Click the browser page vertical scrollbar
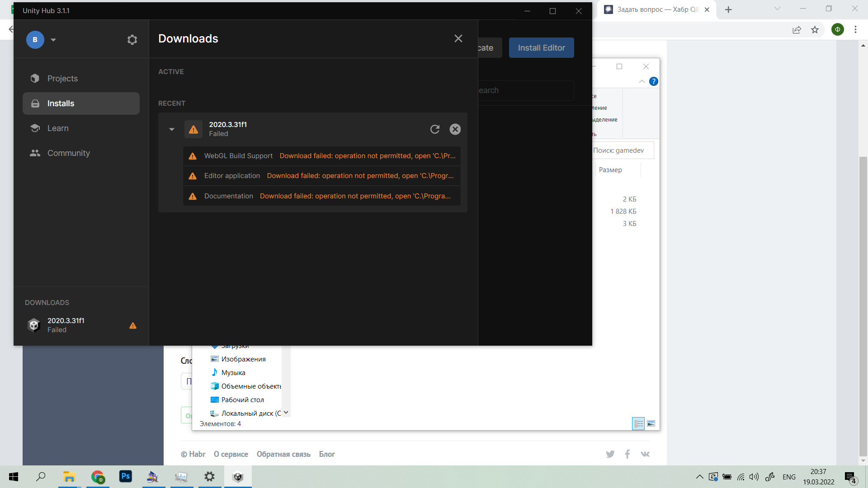The height and width of the screenshot is (488, 868). (x=863, y=306)
